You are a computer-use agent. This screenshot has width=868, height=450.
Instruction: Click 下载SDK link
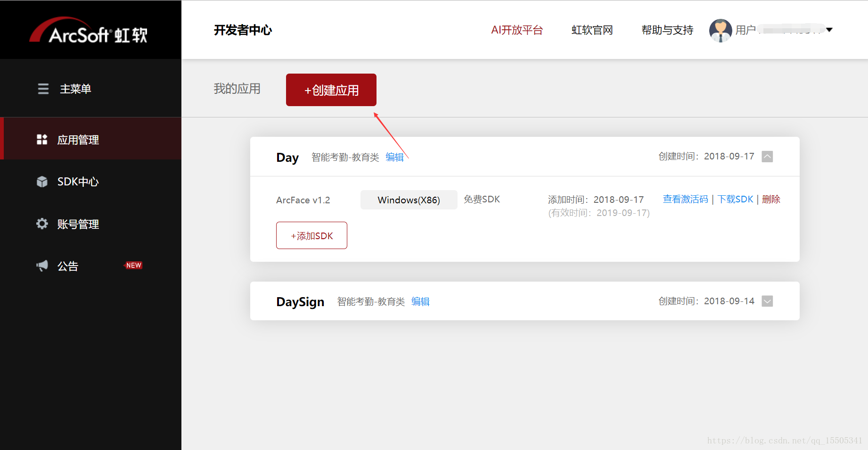pyautogui.click(x=735, y=199)
